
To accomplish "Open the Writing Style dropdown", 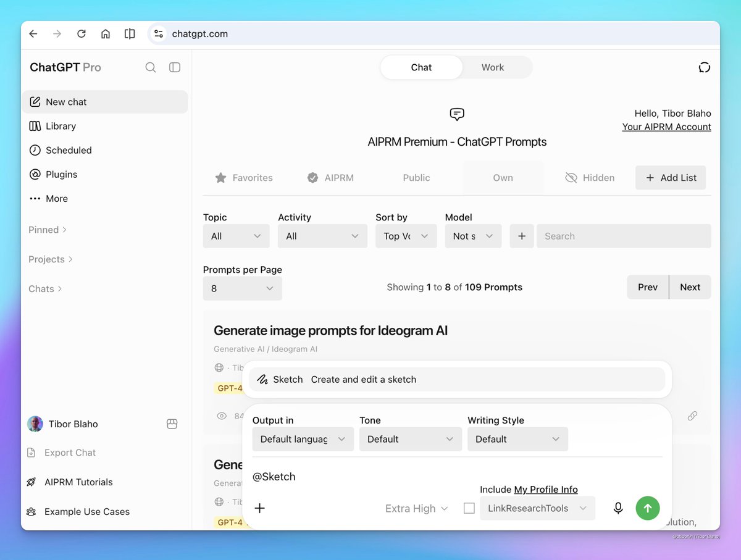I will (517, 439).
